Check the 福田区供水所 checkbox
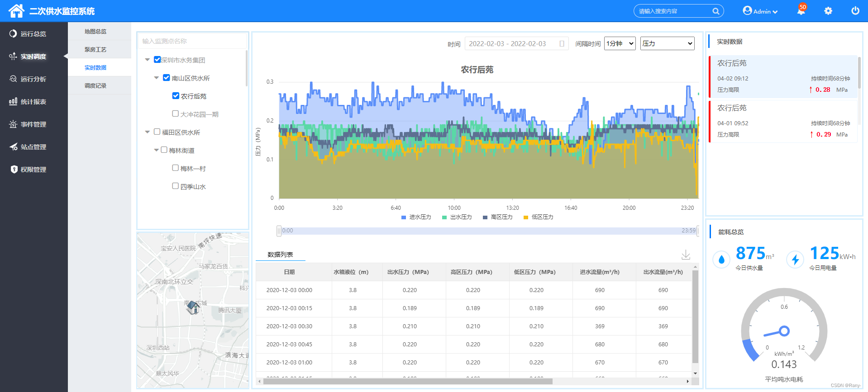The height and width of the screenshot is (392, 868). [157, 132]
